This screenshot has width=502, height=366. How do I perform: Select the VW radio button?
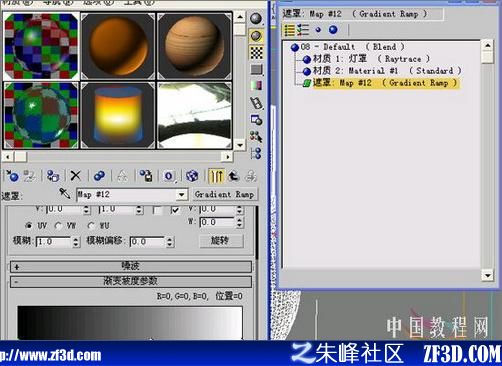[59, 226]
